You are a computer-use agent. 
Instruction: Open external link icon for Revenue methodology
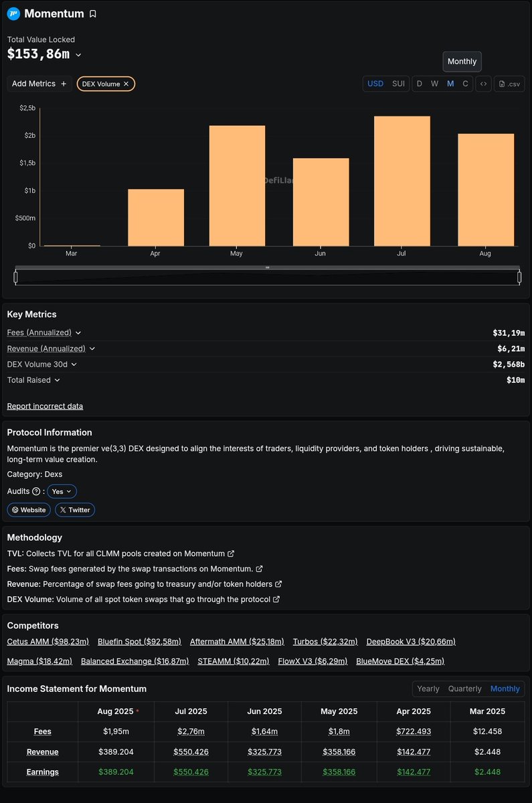(x=279, y=584)
